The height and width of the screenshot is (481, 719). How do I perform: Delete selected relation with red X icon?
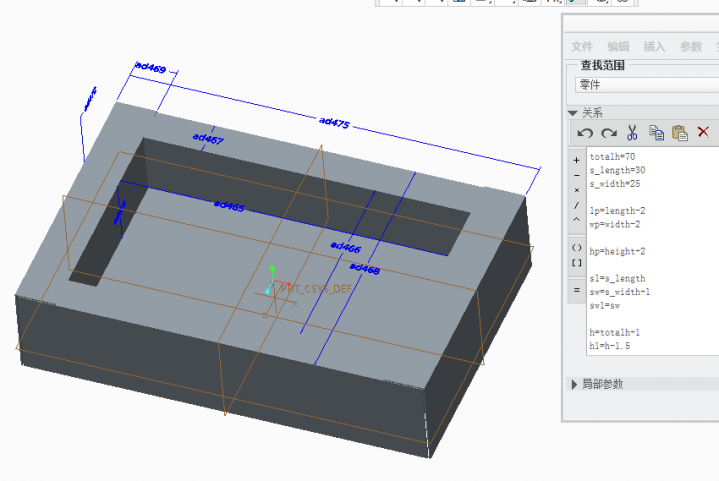click(x=703, y=132)
